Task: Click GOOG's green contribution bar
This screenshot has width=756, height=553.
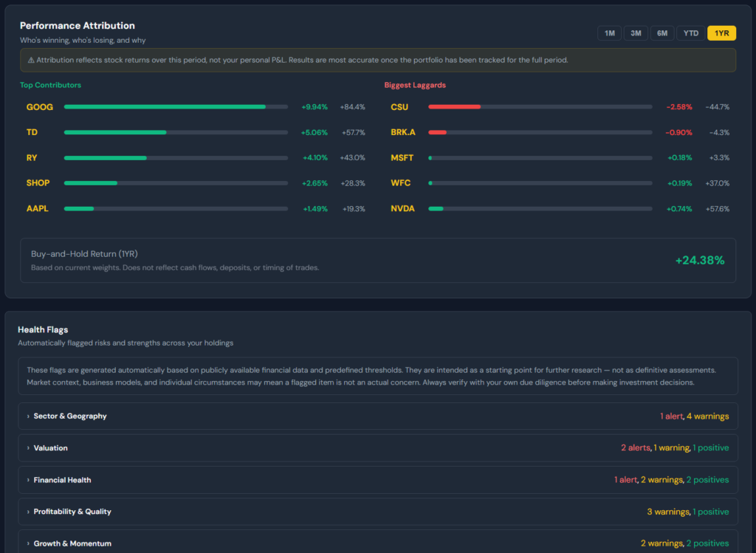Action: point(164,106)
